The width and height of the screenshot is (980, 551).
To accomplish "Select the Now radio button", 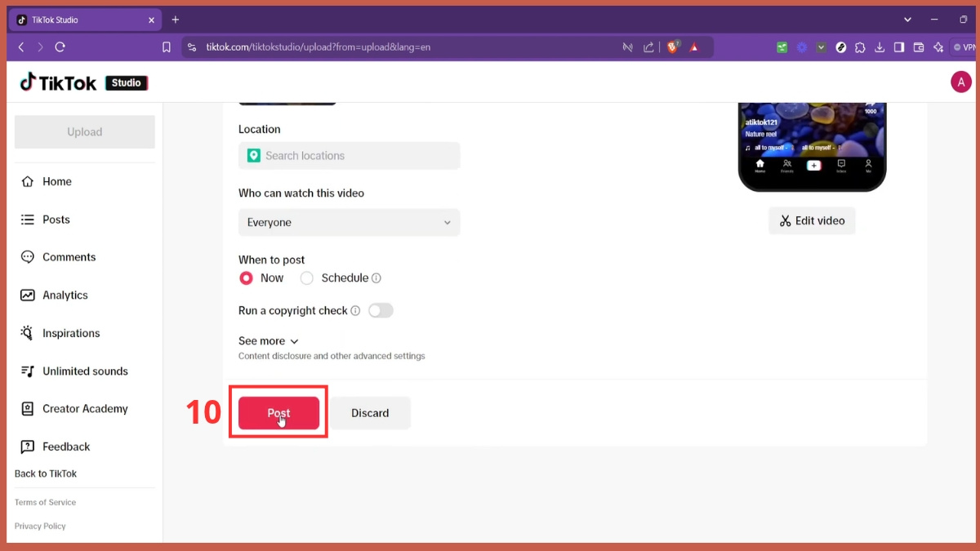I will 246,278.
